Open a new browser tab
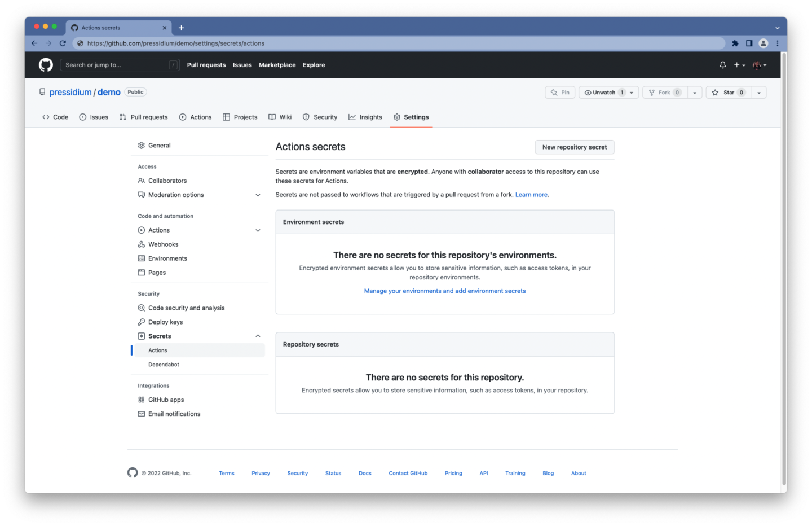 coord(181,28)
